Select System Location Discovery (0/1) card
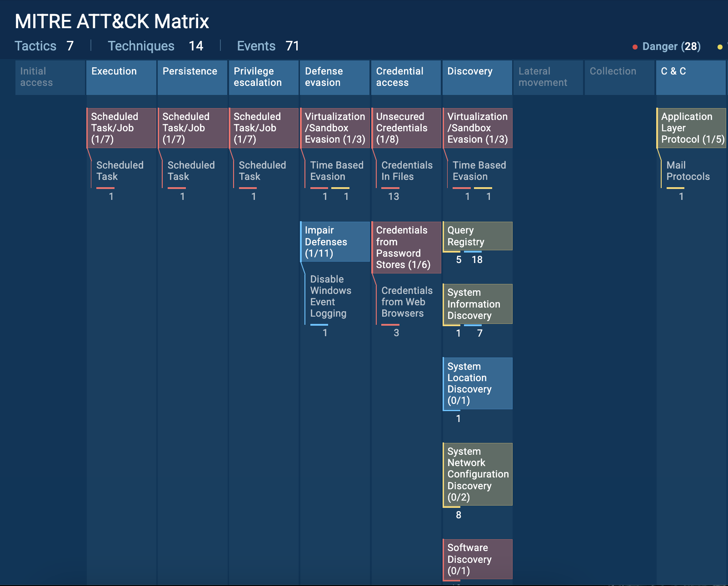The image size is (728, 586). [x=477, y=383]
